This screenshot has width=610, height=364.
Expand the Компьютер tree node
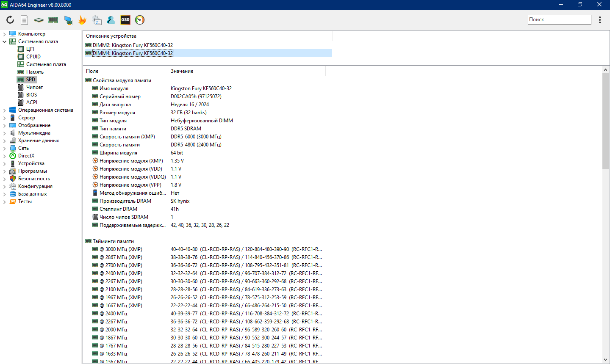(x=5, y=34)
